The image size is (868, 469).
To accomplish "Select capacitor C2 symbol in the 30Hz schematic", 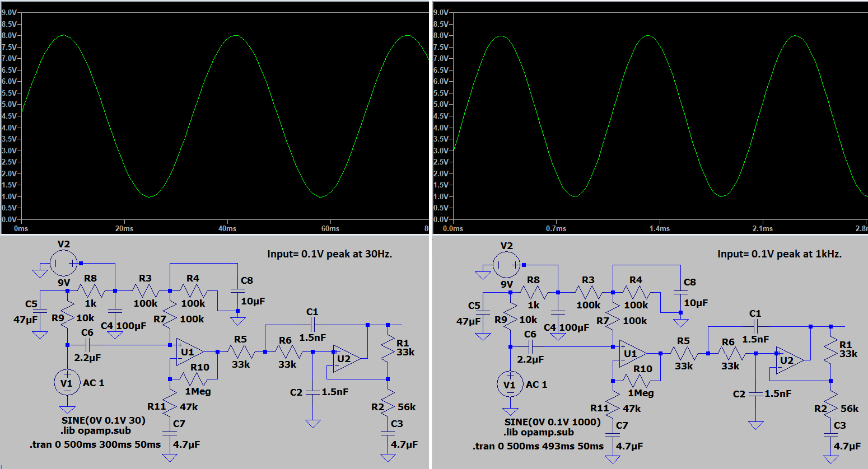I will [312, 392].
